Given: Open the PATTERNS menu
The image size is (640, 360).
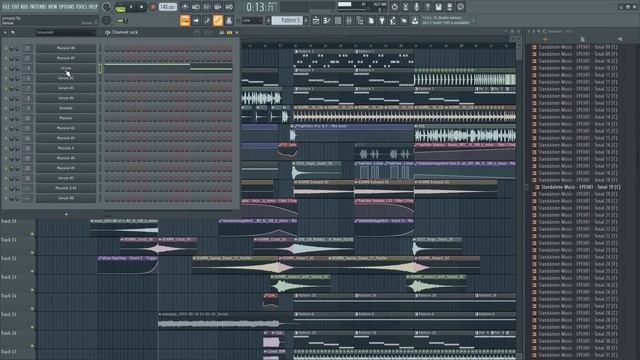Looking at the screenshot, I should pos(38,7).
